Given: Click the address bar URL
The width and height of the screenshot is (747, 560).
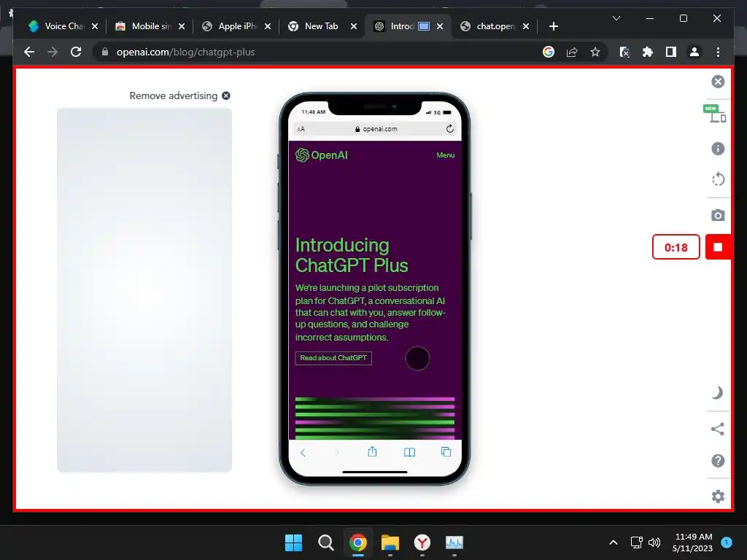Looking at the screenshot, I should 186,52.
